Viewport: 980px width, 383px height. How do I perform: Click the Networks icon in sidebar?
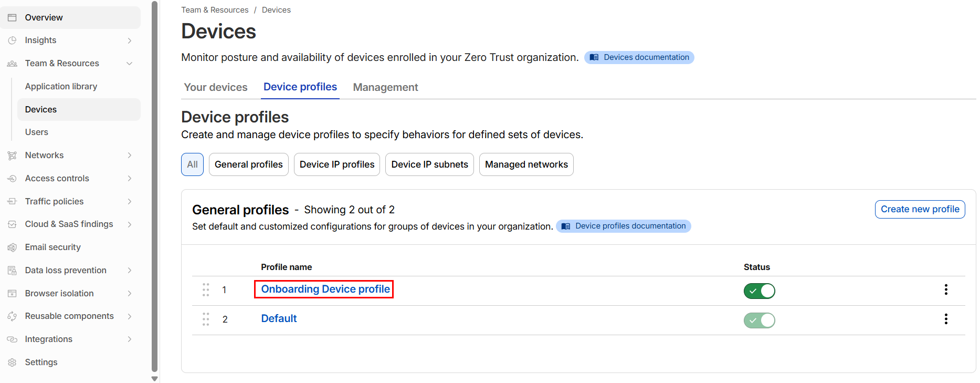tap(12, 156)
